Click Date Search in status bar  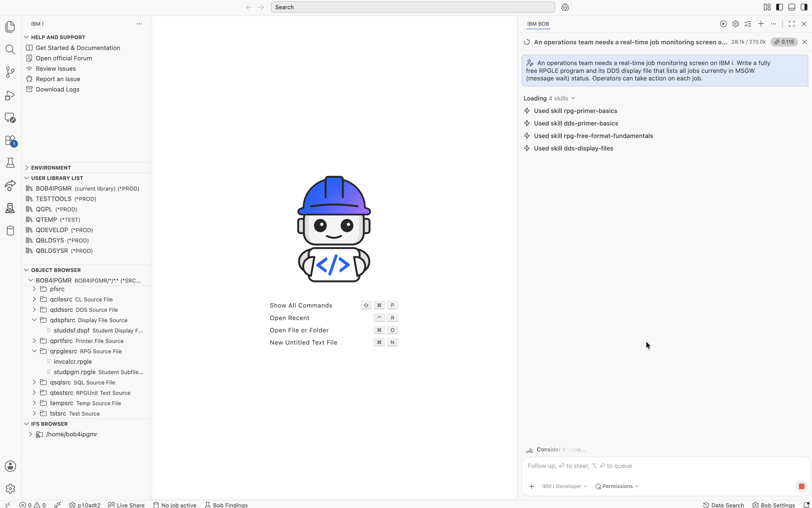coord(724,505)
